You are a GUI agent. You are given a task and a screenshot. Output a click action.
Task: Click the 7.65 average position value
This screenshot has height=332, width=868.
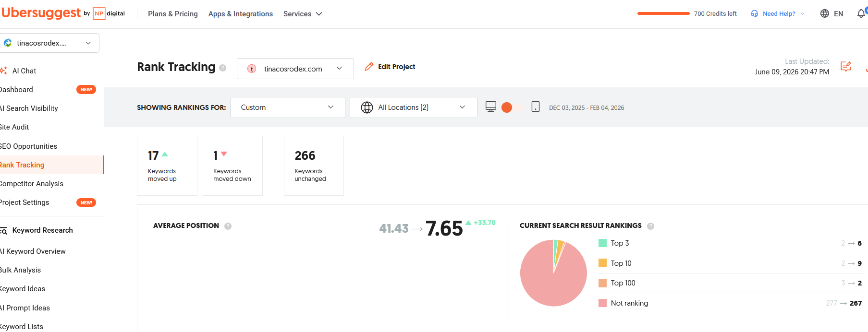click(444, 228)
